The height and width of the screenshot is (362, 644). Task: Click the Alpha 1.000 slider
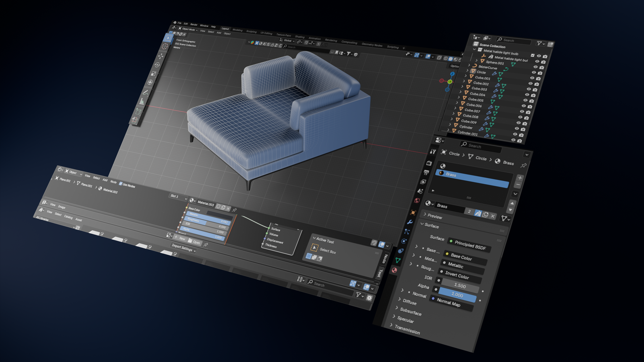click(457, 295)
